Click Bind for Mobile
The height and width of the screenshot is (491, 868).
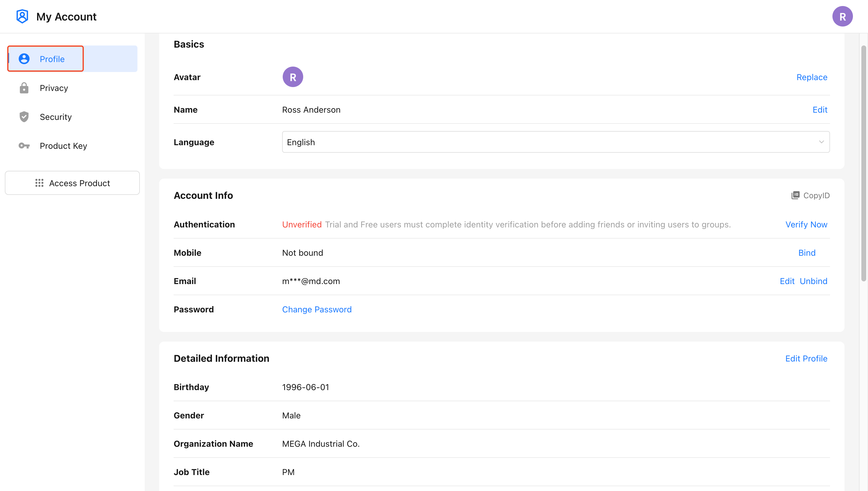807,253
